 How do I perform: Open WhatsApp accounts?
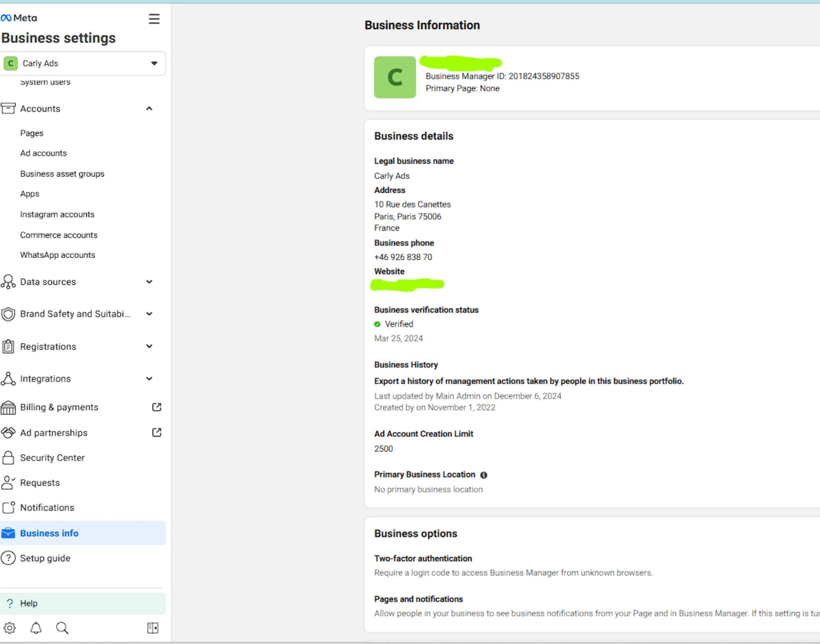pyautogui.click(x=58, y=255)
